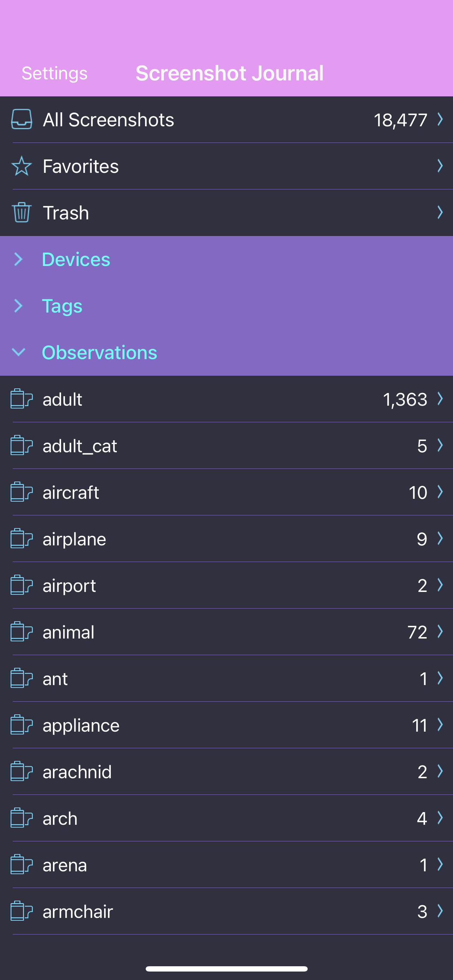Click the observation icon next to adult
This screenshot has width=453, height=980.
click(x=22, y=399)
